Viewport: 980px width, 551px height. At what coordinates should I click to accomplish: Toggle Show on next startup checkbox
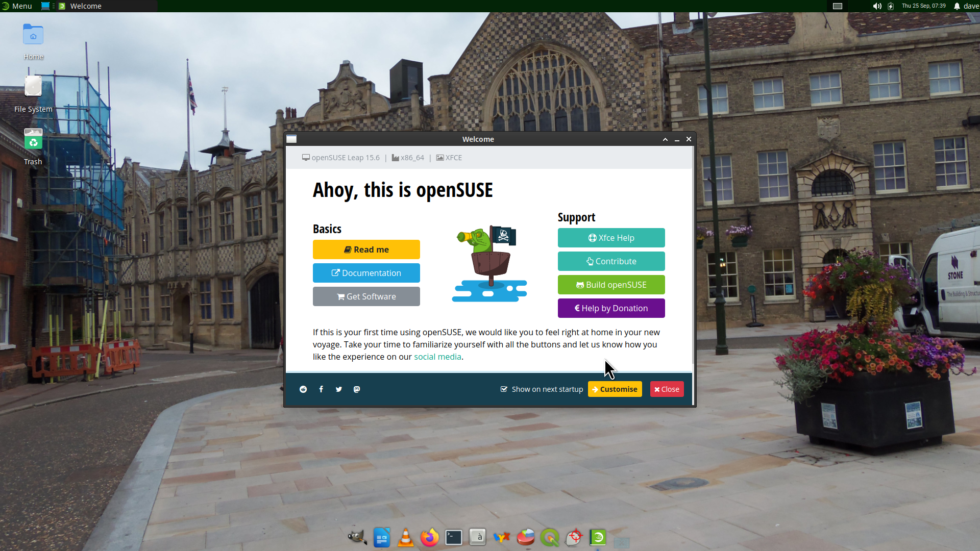[504, 389]
